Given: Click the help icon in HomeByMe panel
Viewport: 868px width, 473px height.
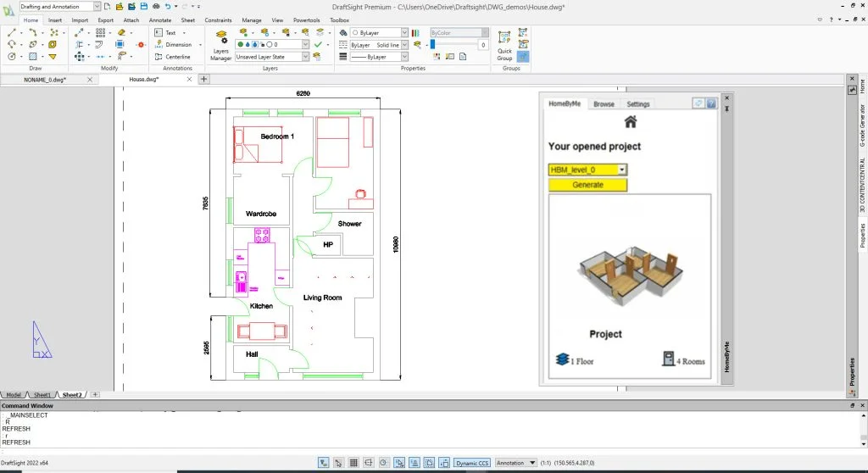Looking at the screenshot, I should (x=711, y=103).
